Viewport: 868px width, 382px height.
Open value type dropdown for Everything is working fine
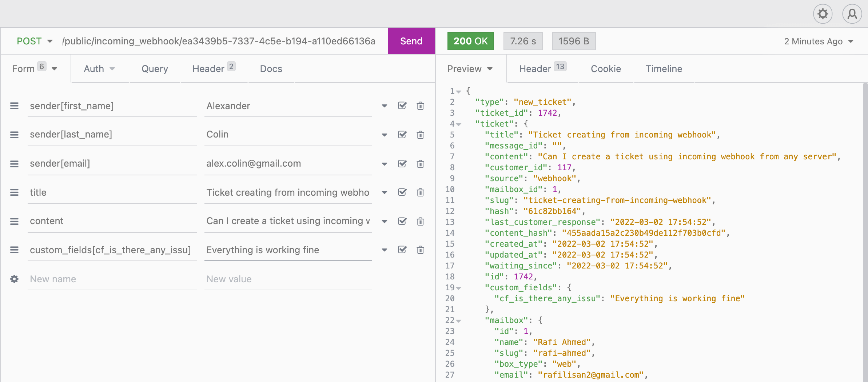[384, 250]
